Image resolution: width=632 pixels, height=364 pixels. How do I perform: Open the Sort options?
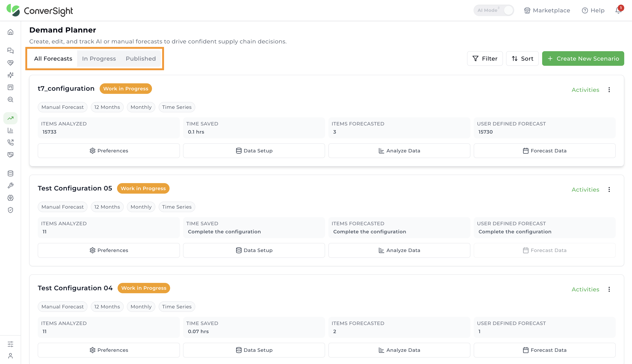(x=522, y=59)
